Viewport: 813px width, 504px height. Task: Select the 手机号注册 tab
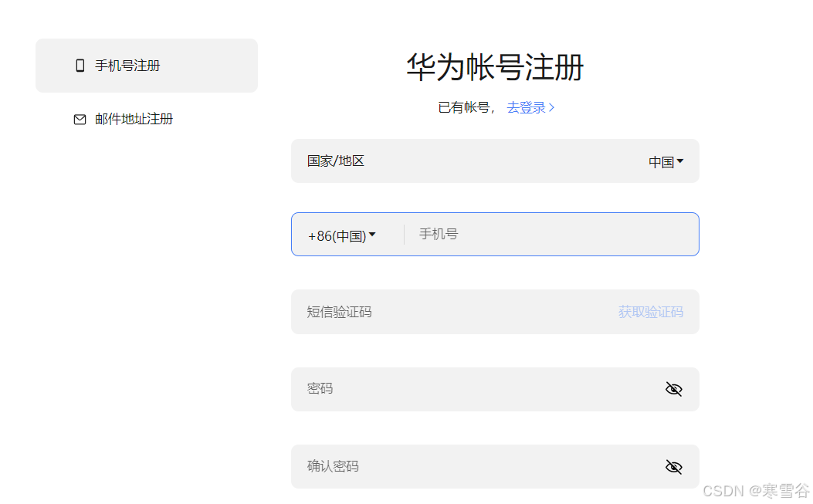[x=146, y=66]
